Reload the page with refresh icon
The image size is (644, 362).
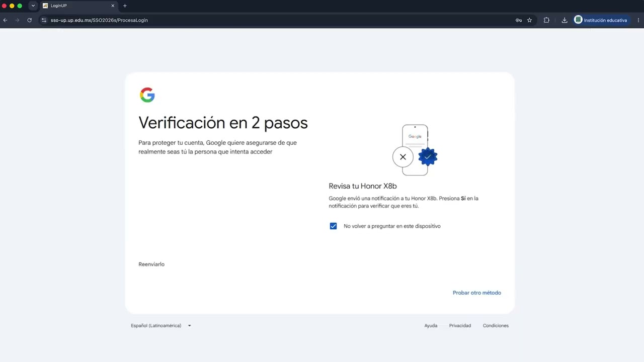(29, 20)
